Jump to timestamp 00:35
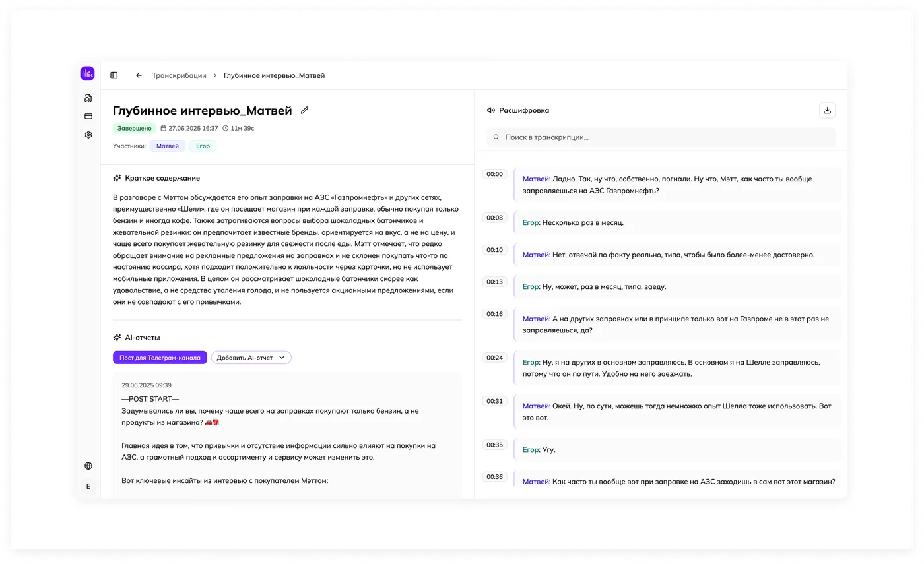This screenshot has height=564, width=924. (x=494, y=445)
